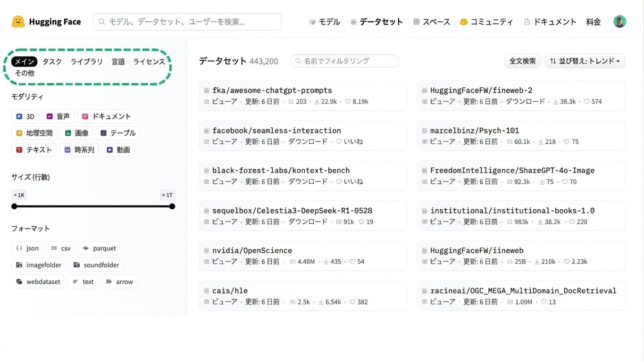The height and width of the screenshot is (362, 644).
Task: Toggle the 動画 modality filter
Action: [118, 150]
